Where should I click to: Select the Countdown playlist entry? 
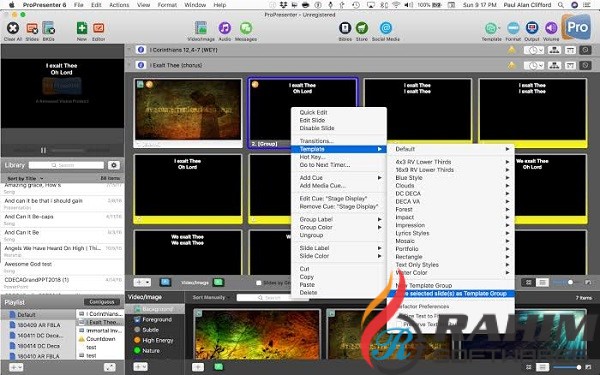tap(100, 339)
